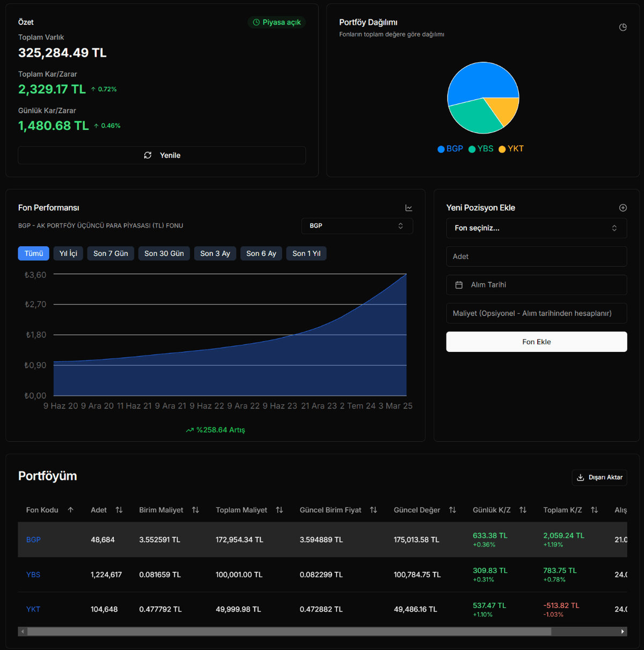The width and height of the screenshot is (644, 650).
Task: Sort by Toplam K/Z column arrows
Action: pos(594,510)
